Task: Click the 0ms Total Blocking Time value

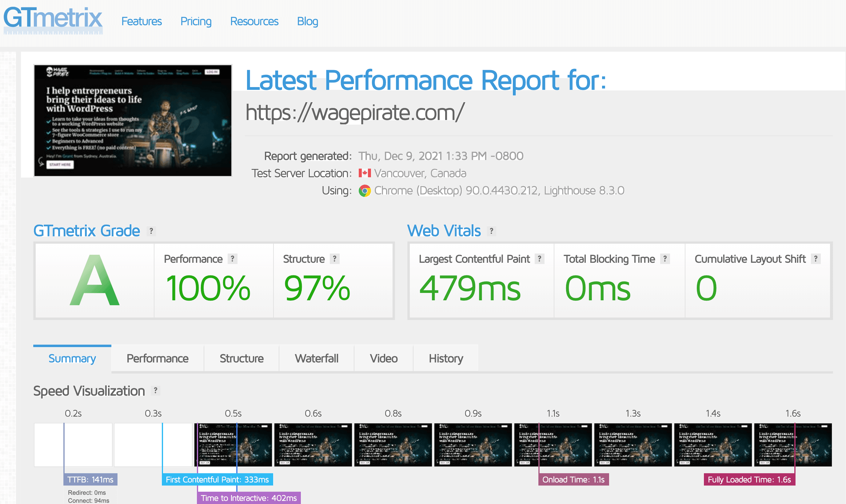Action: 597,288
